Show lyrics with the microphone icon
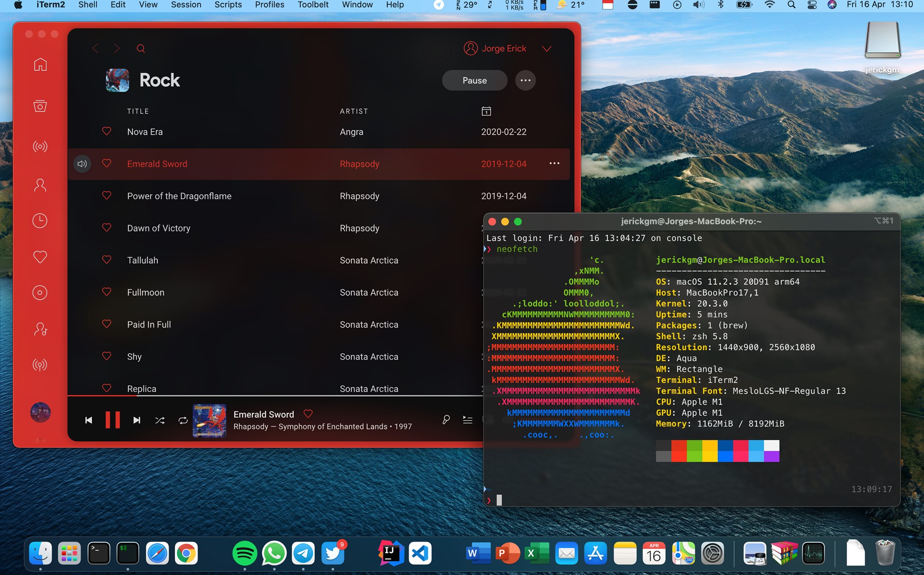The height and width of the screenshot is (575, 924). coord(446,420)
